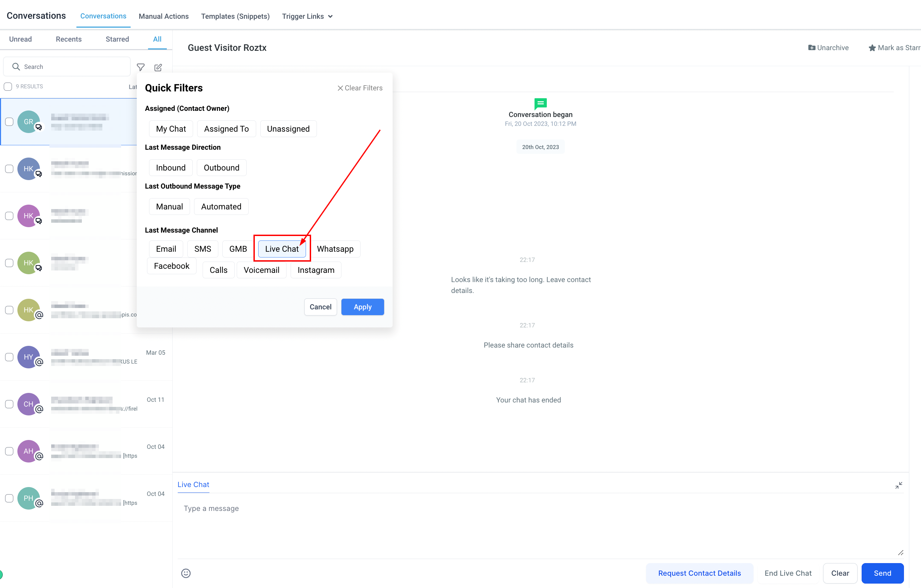This screenshot has height=588, width=921.
Task: Apply the quick filters
Action: [363, 307]
